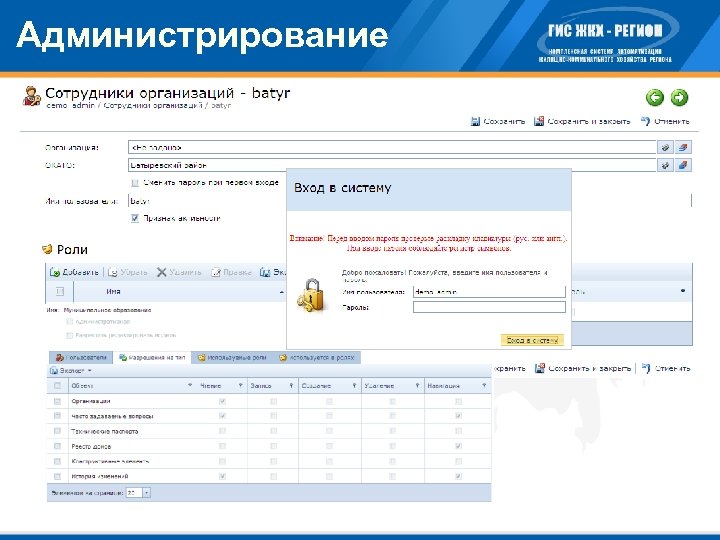Toggle the select-all checkbox in Роли grid header
Viewport: 720px width, 540px height.
pyautogui.click(x=60, y=291)
